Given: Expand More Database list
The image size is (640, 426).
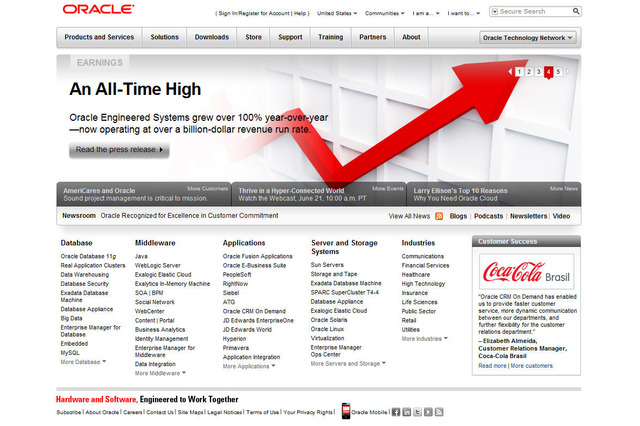Looking at the screenshot, I should click(83, 362).
